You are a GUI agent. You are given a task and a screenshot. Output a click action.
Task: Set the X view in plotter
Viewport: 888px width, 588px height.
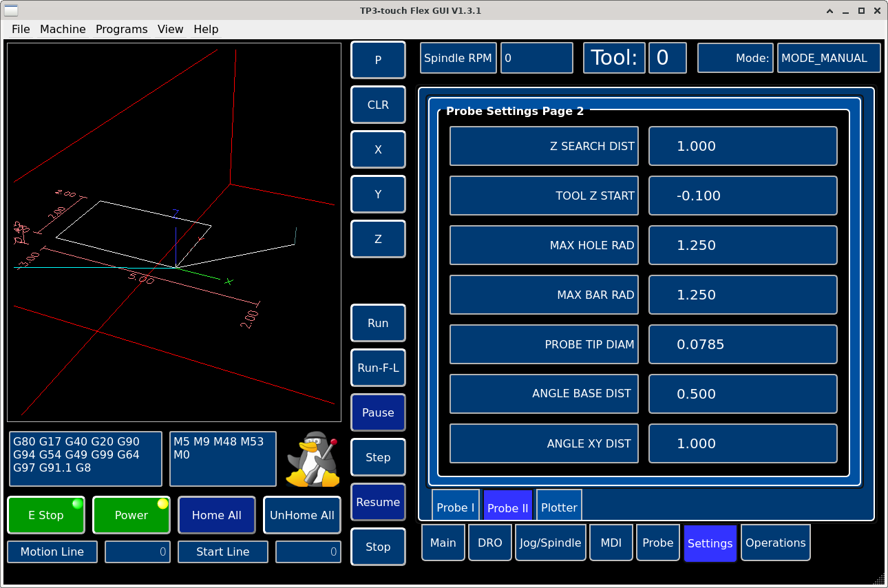378,149
